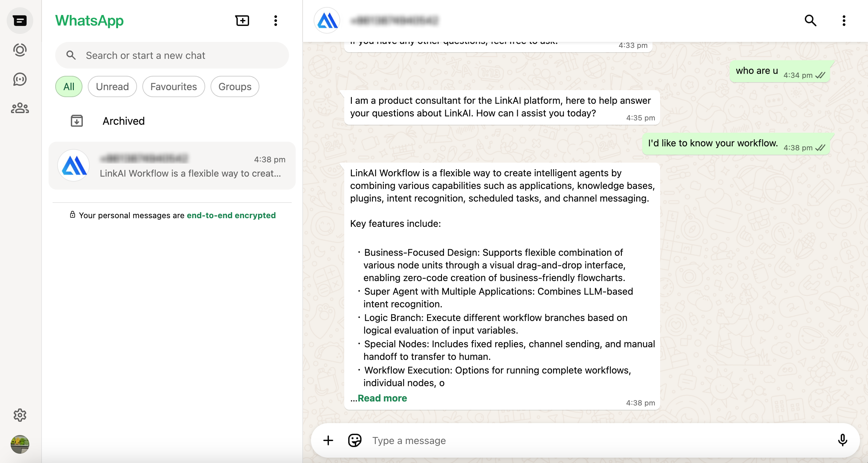The height and width of the screenshot is (463, 868).
Task: Open the main menu beside New chat
Action: (x=275, y=21)
